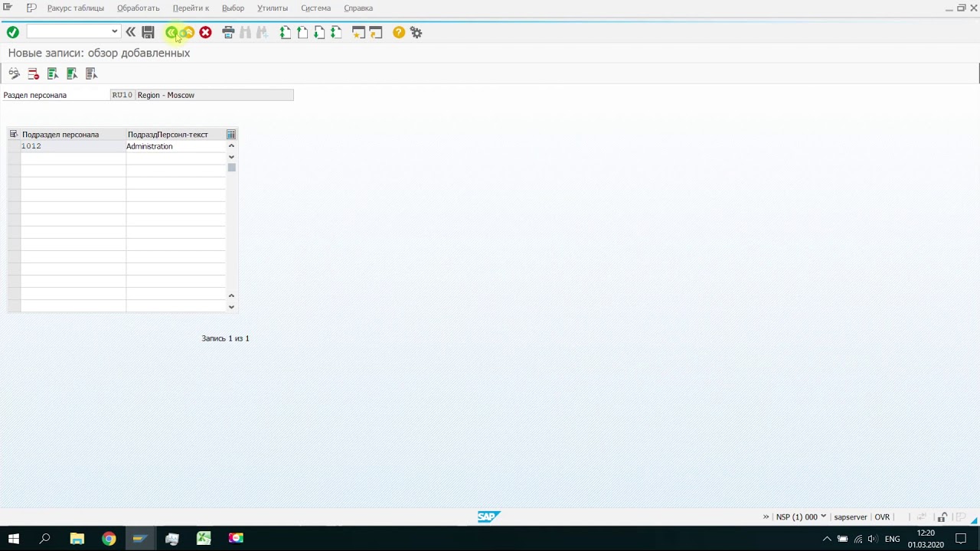Open Help via yellow question mark icon
Viewport: 980px width, 551px height.
[399, 32]
